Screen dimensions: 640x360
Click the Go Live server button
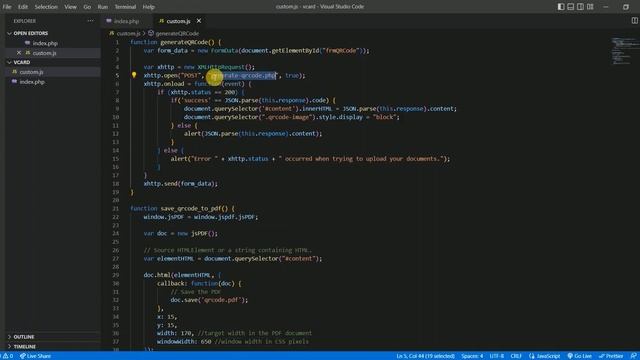[x=580, y=356]
